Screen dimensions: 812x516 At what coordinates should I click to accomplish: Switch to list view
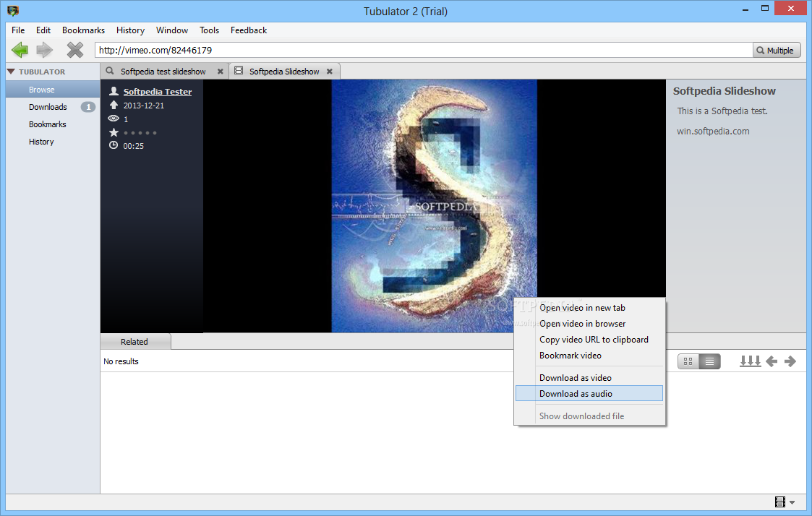[x=709, y=361]
